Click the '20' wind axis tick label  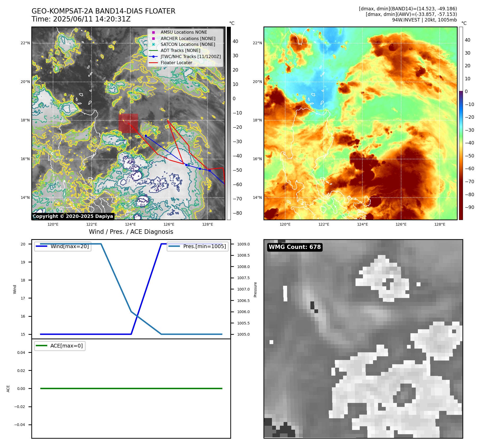pos(23,244)
